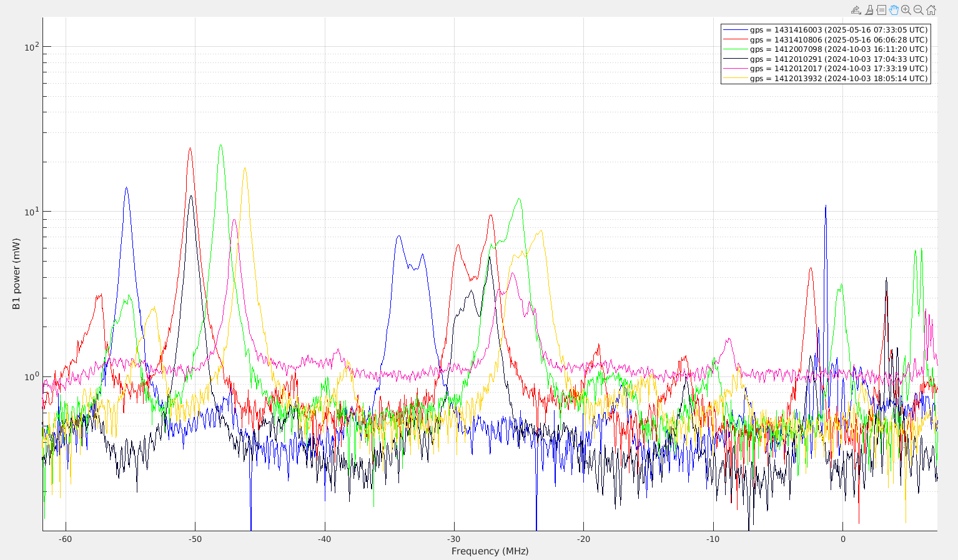The height and width of the screenshot is (560, 958).
Task: Click the -30 x-axis tick label
Action: (454, 539)
